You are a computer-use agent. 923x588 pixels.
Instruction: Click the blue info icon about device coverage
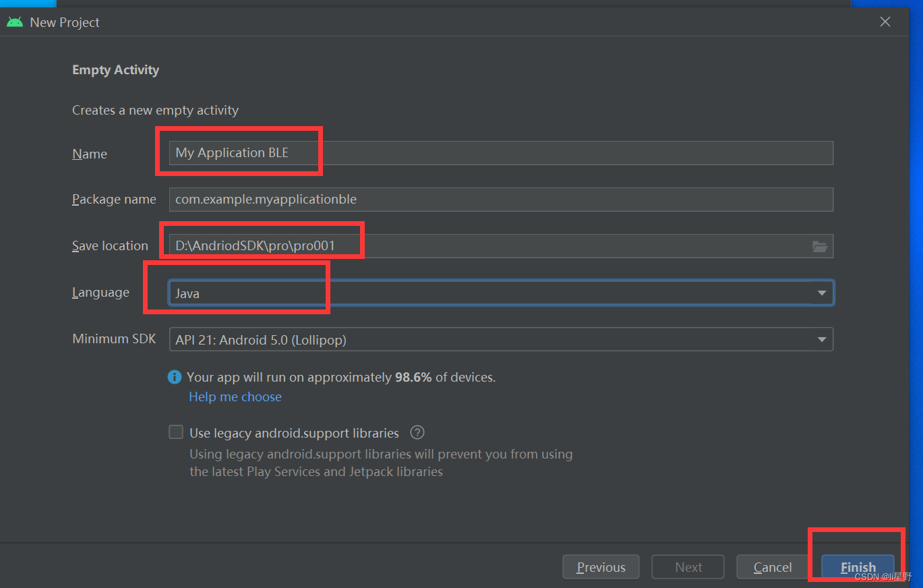coord(175,377)
